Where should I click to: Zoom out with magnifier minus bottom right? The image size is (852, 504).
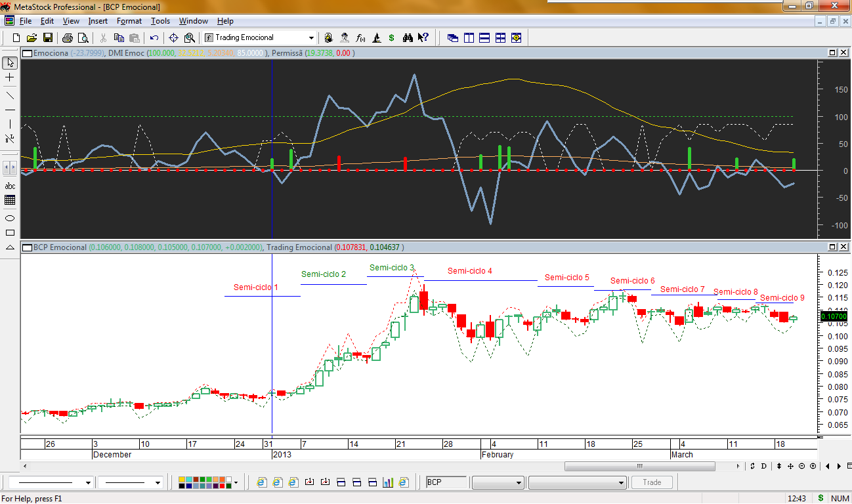pyautogui.click(x=802, y=466)
